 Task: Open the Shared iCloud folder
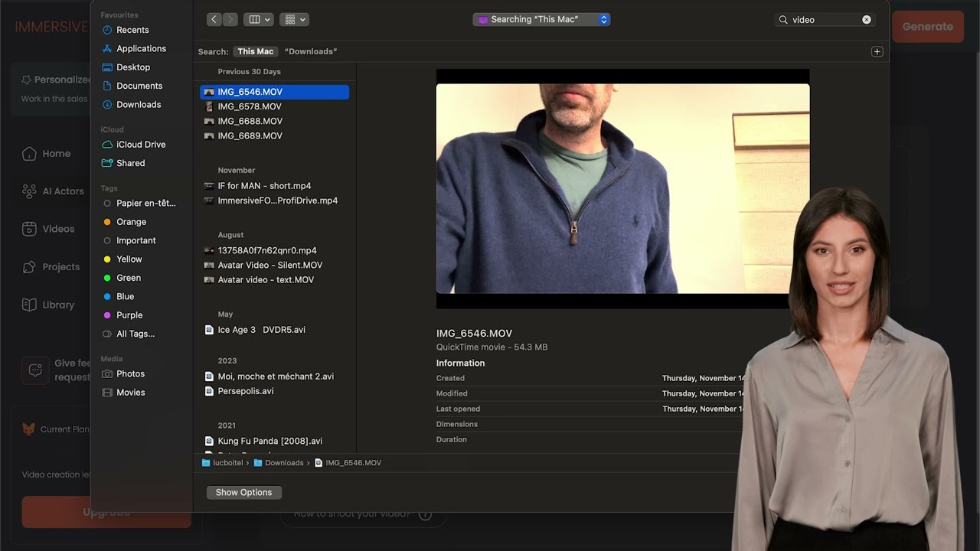(123, 163)
